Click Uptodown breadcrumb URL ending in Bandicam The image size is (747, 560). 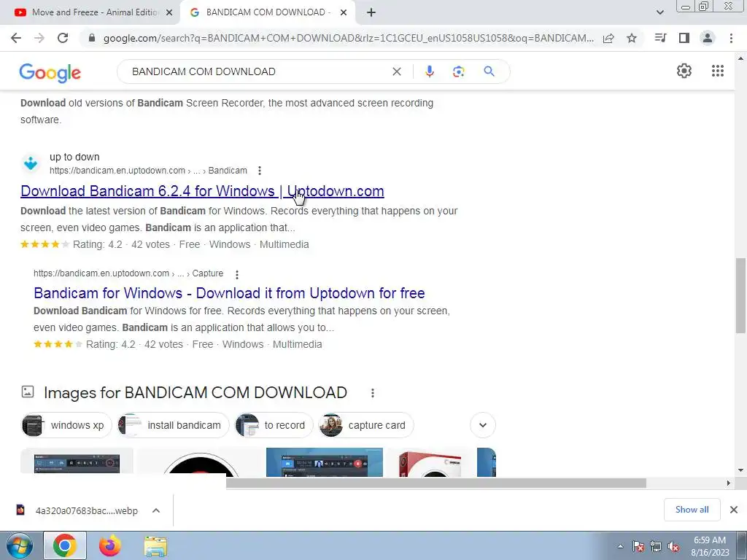click(148, 171)
